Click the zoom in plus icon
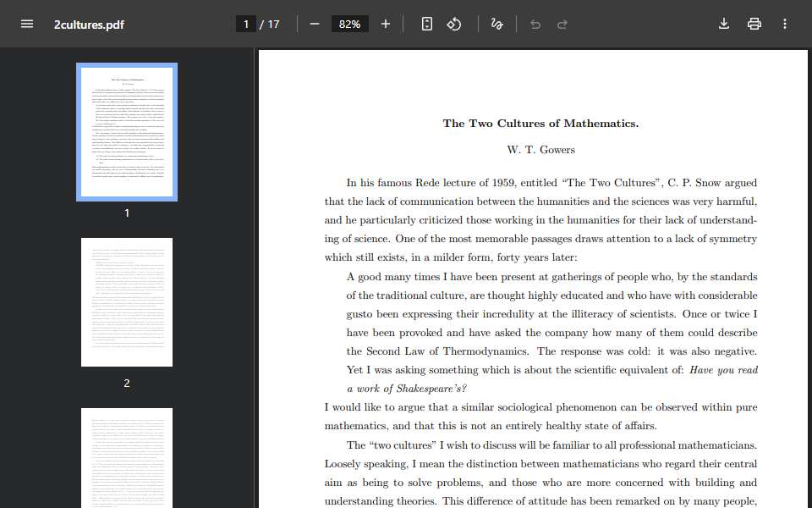812x508 pixels. click(386, 24)
